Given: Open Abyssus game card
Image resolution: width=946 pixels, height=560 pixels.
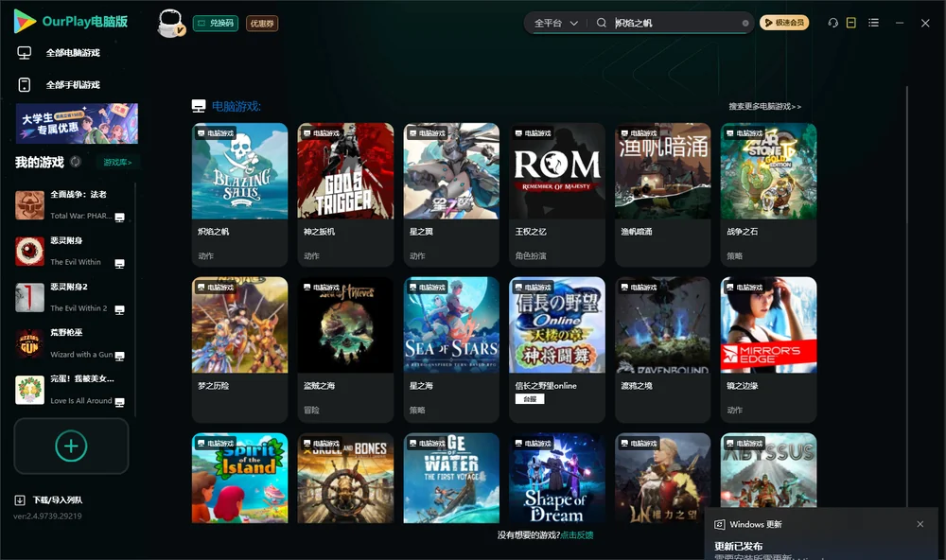Looking at the screenshot, I should 768,470.
